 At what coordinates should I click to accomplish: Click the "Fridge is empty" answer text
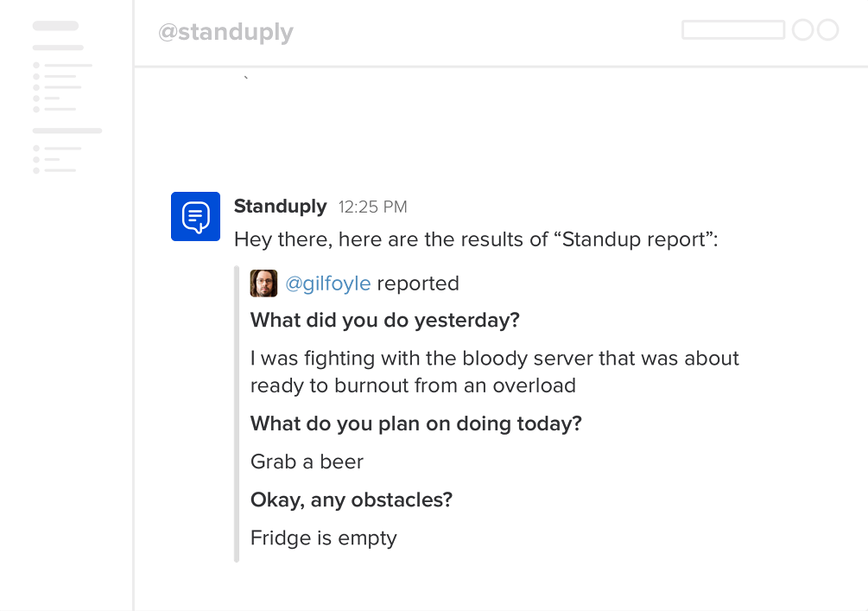[323, 538]
